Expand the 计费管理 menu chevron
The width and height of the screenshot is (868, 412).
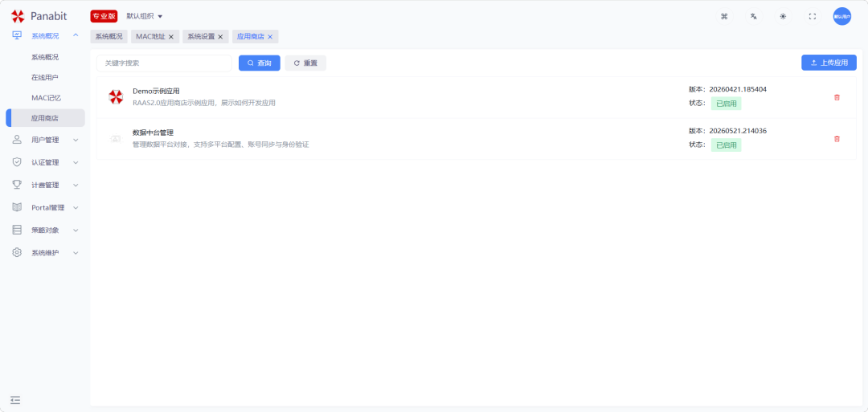click(76, 186)
